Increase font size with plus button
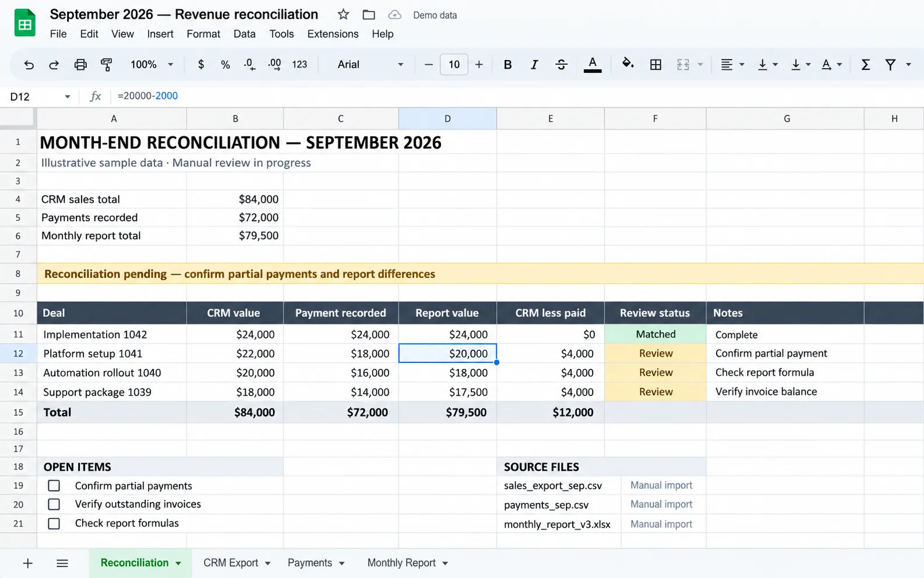The height and width of the screenshot is (578, 924). point(479,65)
